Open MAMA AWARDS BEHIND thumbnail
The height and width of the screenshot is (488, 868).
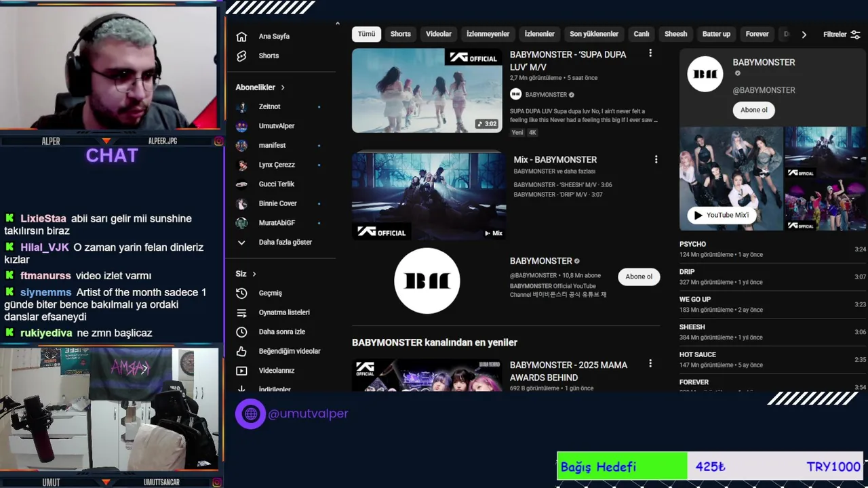tap(427, 375)
